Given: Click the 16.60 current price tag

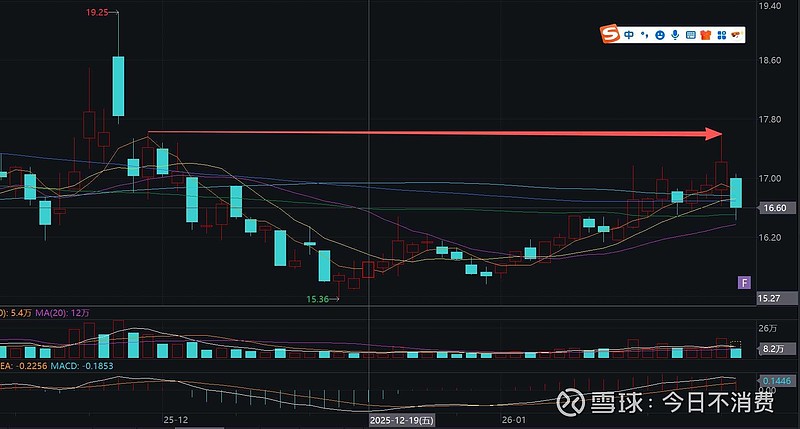Looking at the screenshot, I should pos(776,208).
